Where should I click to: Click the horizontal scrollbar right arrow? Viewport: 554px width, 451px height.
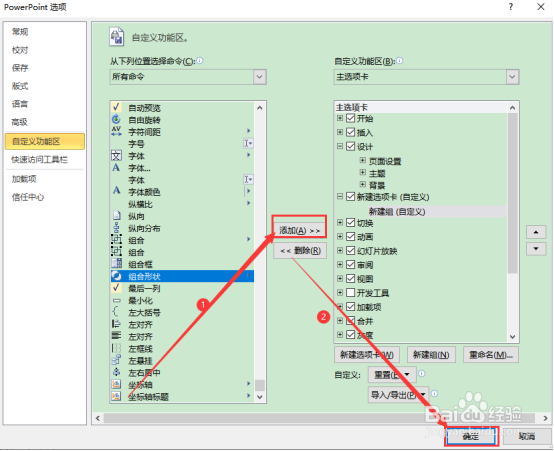pyautogui.click(x=546, y=418)
